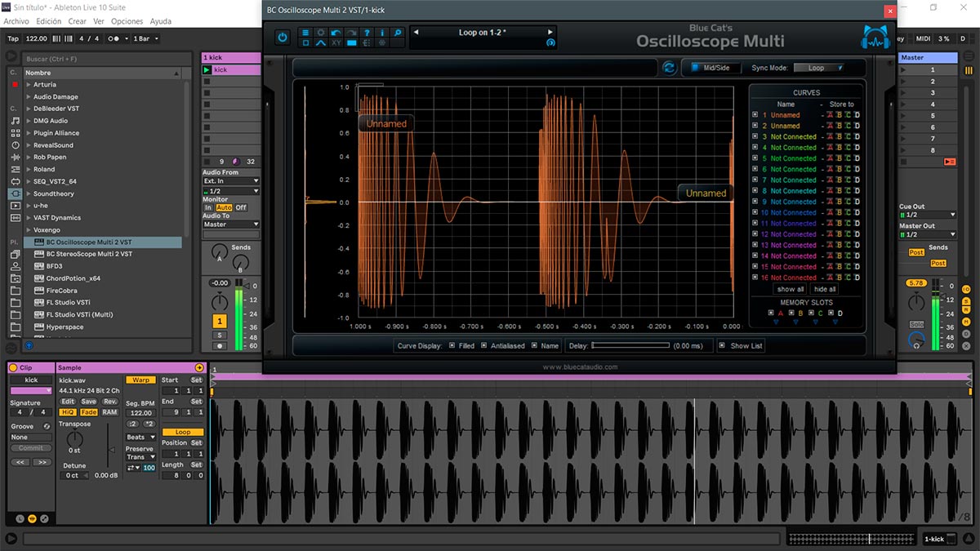Viewport: 980px width, 551px height.
Task: Toggle the Fade button
Action: tap(89, 412)
